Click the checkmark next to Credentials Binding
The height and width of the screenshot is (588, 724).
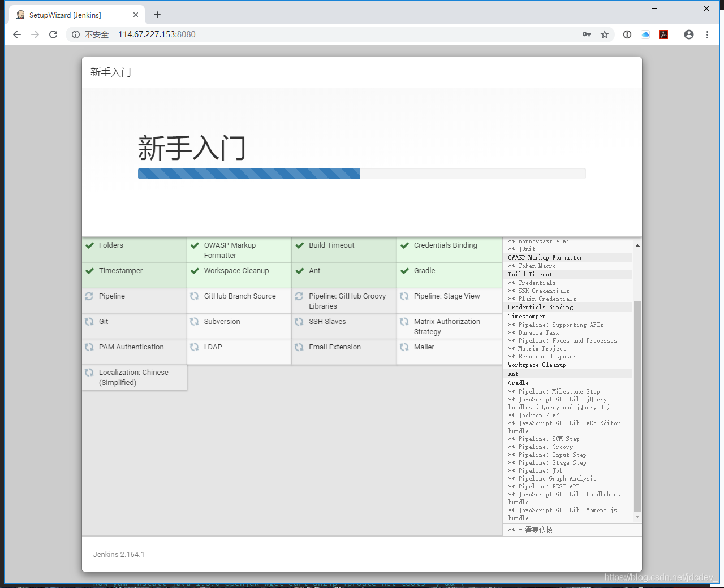click(x=404, y=245)
